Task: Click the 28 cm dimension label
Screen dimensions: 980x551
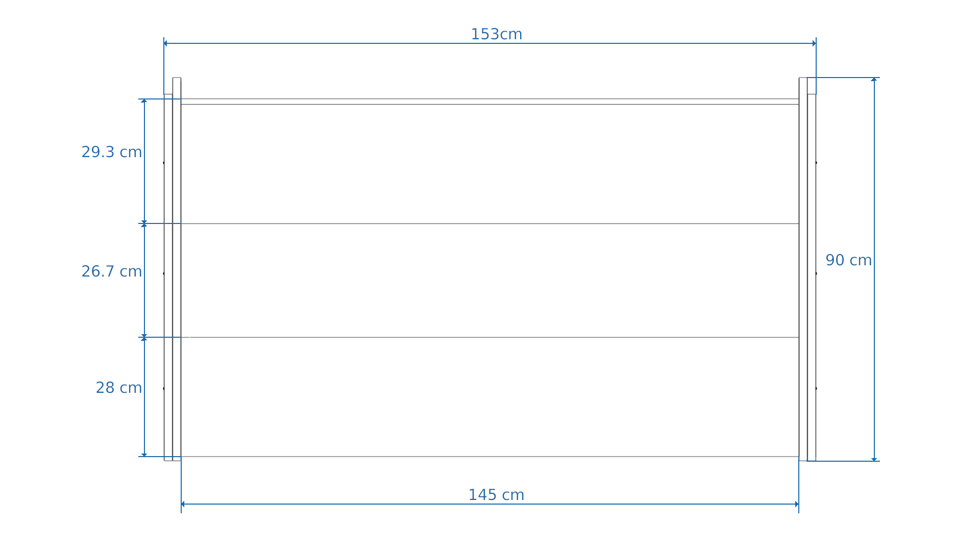Action: click(x=119, y=388)
